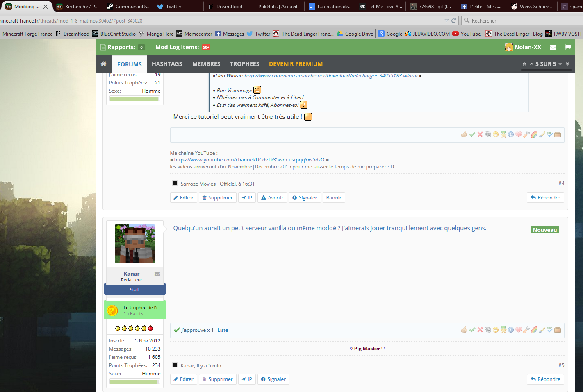Image resolution: width=583 pixels, height=392 pixels.
Task: Open the address bar history dropdown arrow
Action: click(x=446, y=20)
